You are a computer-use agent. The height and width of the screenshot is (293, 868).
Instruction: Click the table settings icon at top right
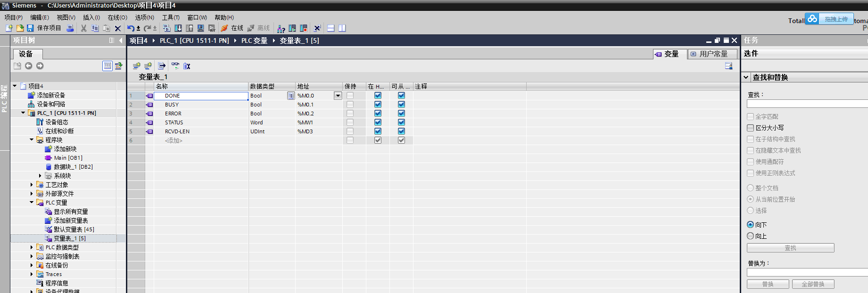729,66
